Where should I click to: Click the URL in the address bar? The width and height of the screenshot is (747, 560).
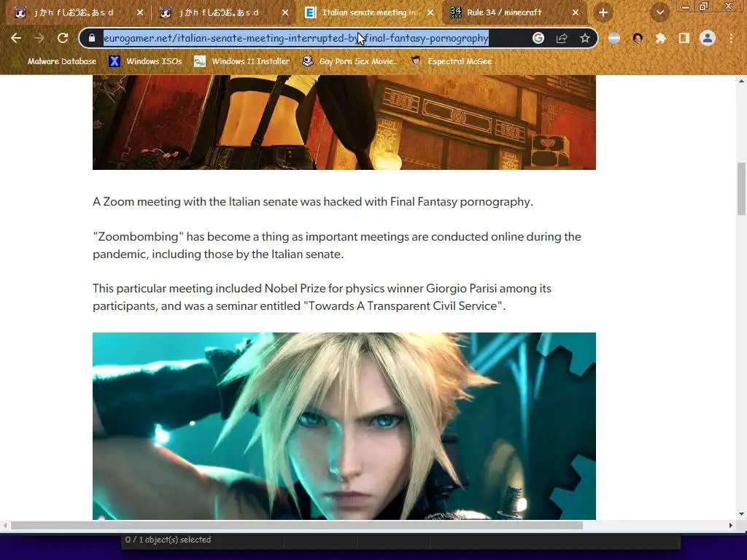[296, 38]
